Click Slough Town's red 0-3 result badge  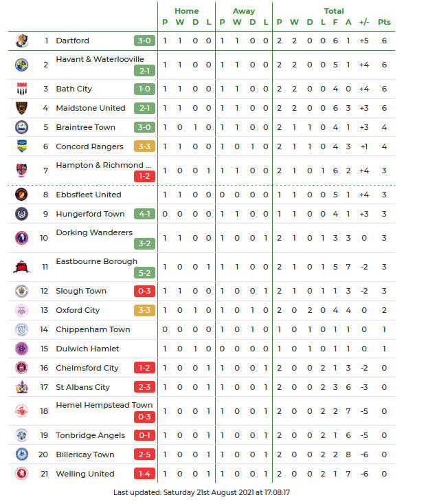point(144,291)
